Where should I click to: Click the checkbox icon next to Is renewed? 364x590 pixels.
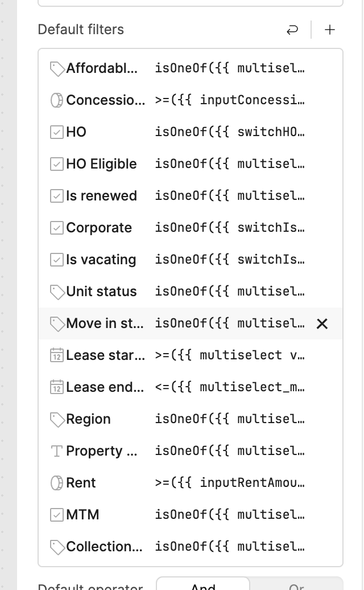(x=57, y=196)
